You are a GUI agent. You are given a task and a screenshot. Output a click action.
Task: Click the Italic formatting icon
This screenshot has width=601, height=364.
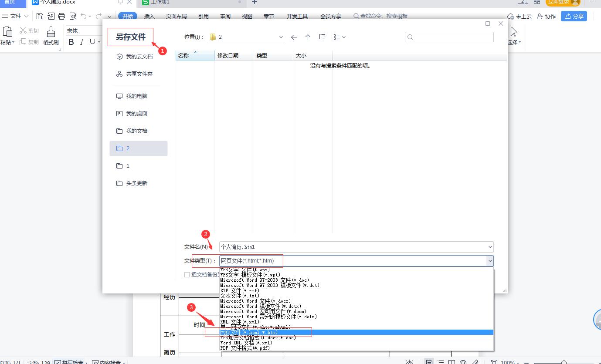pos(81,42)
